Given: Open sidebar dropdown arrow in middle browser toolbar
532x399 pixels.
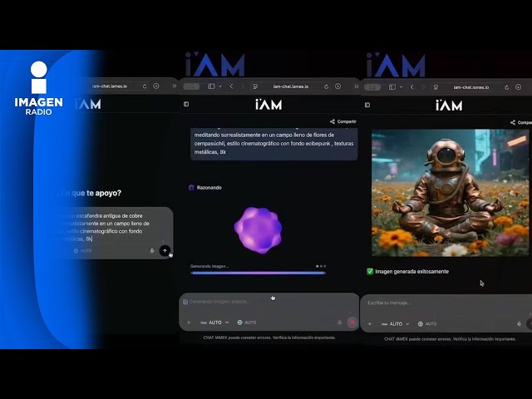Looking at the screenshot, I should click(x=220, y=86).
